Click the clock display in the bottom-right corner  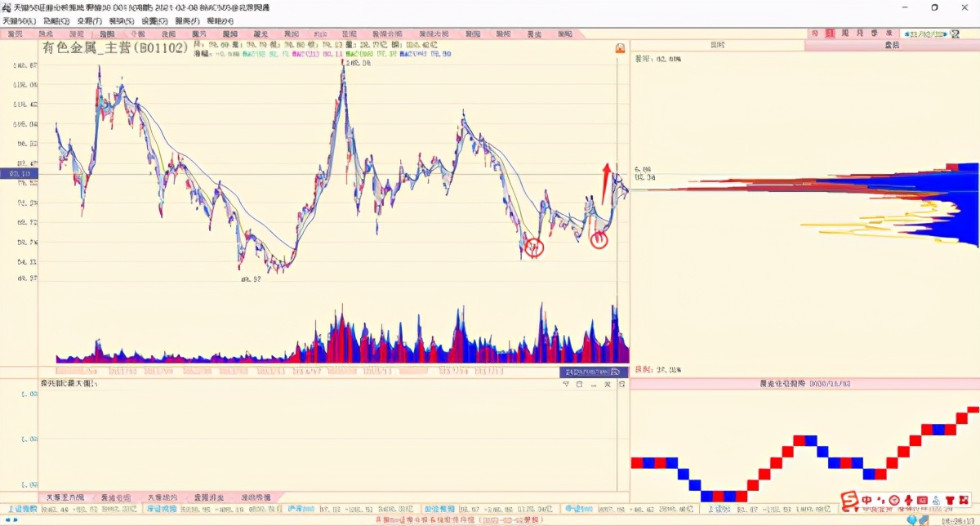pyautogui.click(x=960, y=520)
